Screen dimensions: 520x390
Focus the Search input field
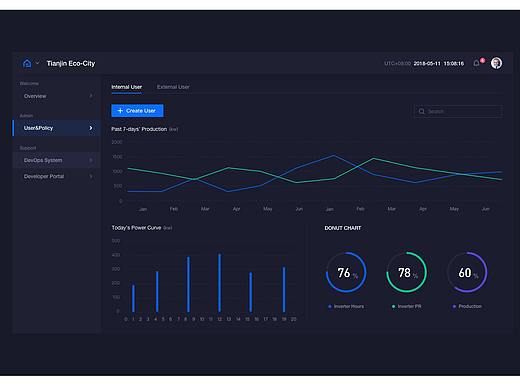pyautogui.click(x=458, y=111)
